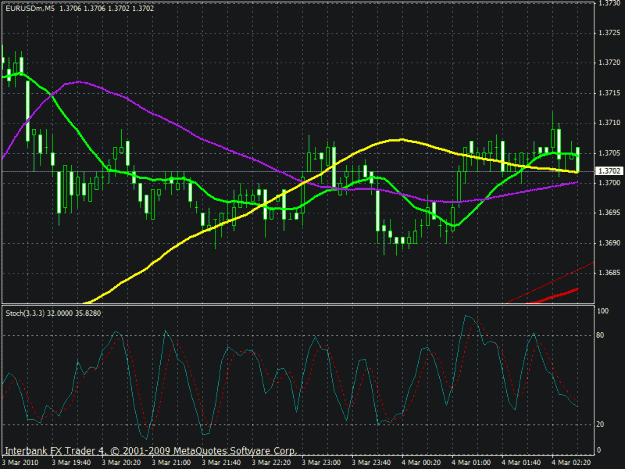Viewport: 625px width, 469px height.
Task: Click the 1.3705 price axis label
Action: [610, 153]
